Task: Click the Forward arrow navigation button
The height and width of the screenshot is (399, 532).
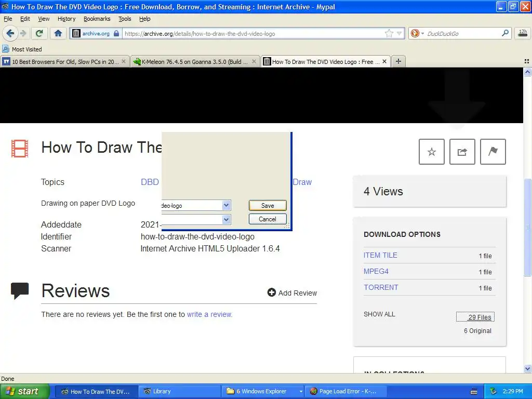Action: click(x=23, y=33)
